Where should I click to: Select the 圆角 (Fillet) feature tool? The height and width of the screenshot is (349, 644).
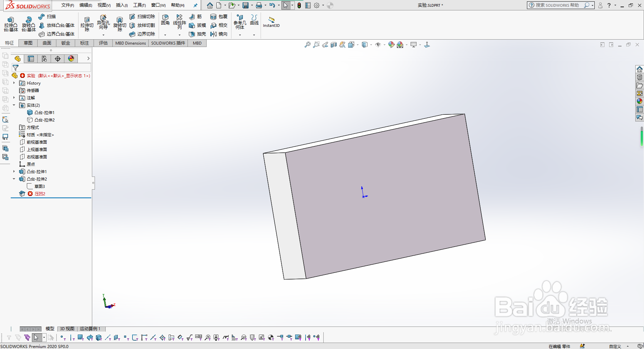pos(165,20)
